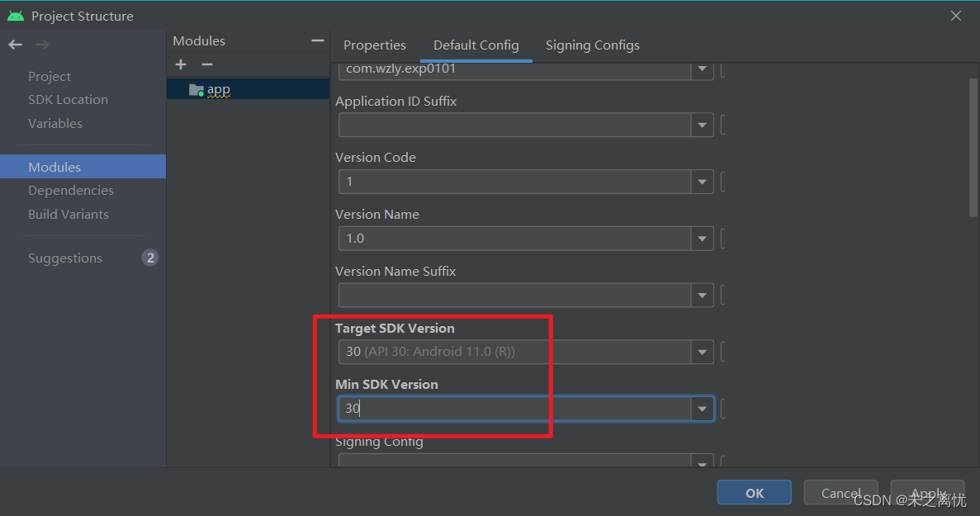Screen dimensions: 980x516
Task: Click the Version Code label
Action: (x=375, y=158)
